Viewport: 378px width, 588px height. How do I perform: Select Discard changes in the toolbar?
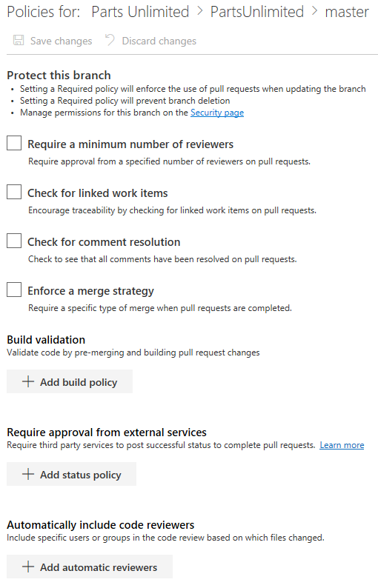150,41
